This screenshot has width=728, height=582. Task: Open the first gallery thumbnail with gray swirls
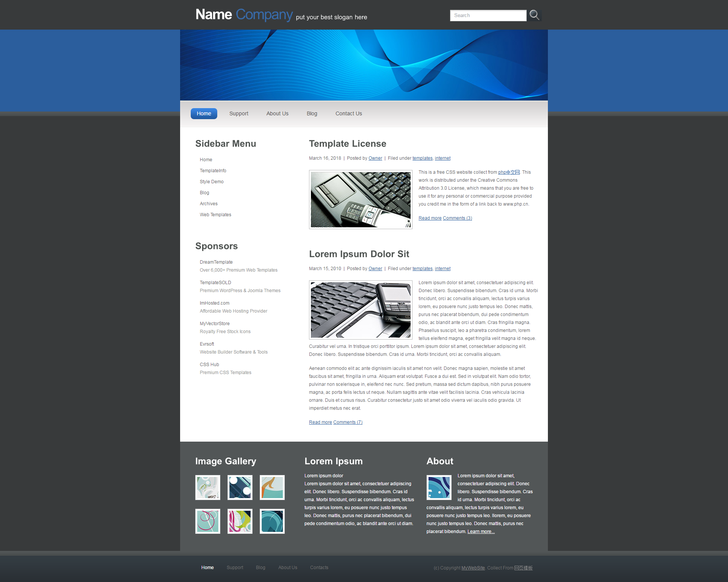208,488
